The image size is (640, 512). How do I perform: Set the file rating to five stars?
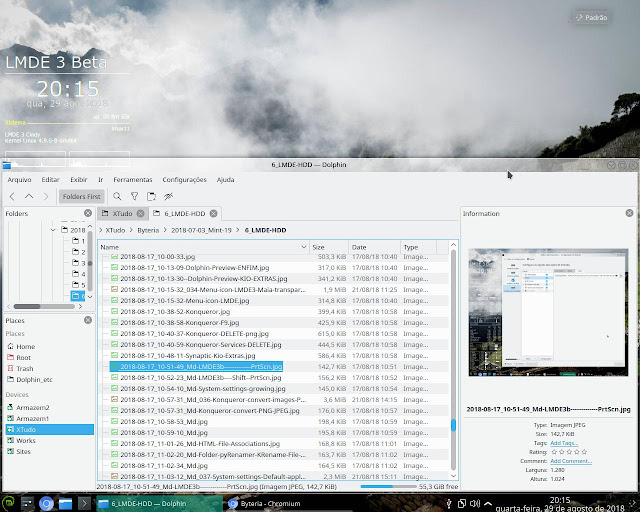[584, 452]
